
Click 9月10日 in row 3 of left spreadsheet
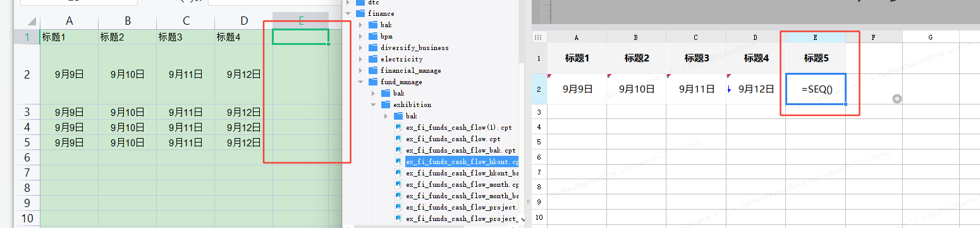click(x=127, y=112)
